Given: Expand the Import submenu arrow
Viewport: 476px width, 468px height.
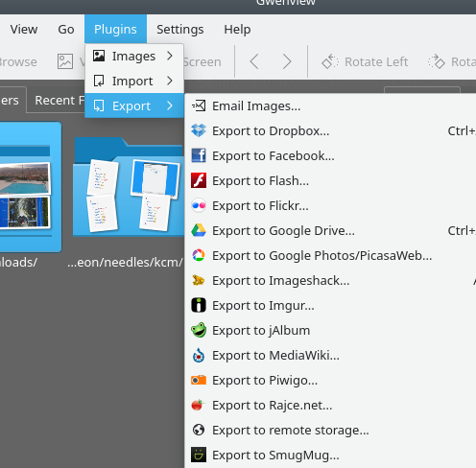Looking at the screenshot, I should pyautogui.click(x=170, y=81).
